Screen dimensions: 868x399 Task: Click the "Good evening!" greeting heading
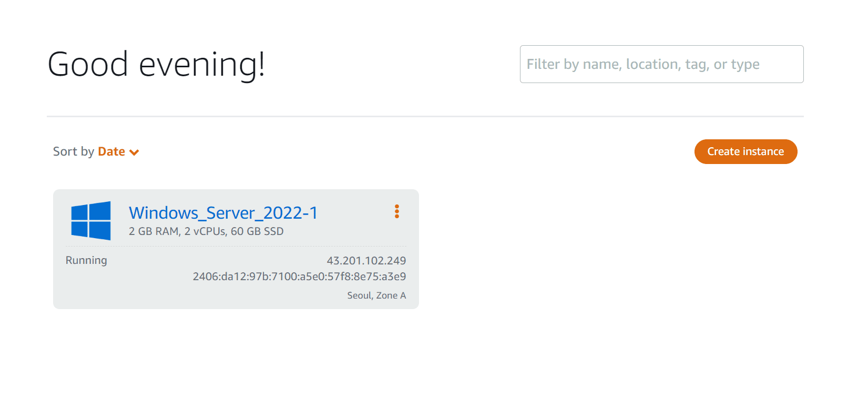click(156, 65)
